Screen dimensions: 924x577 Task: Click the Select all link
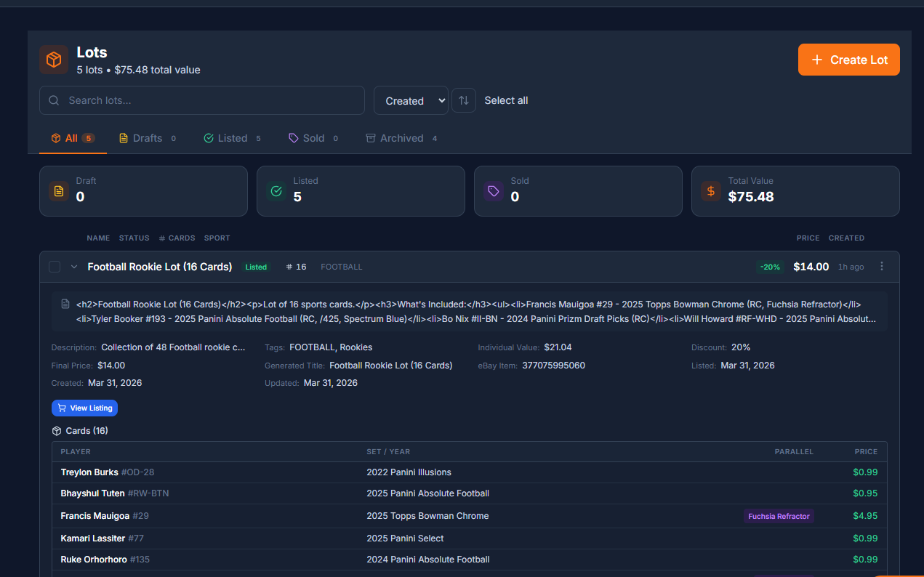tap(506, 100)
